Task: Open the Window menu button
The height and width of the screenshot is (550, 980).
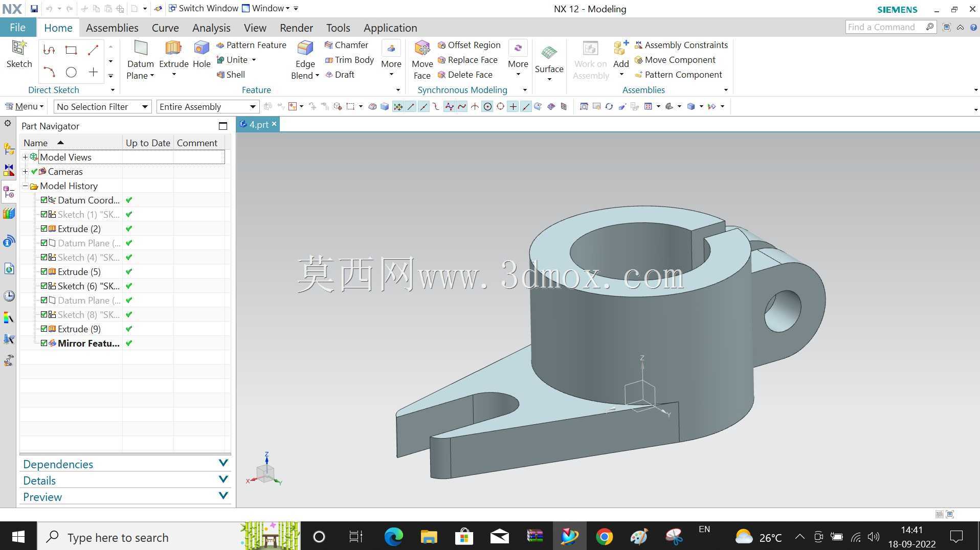Action: pos(265,8)
